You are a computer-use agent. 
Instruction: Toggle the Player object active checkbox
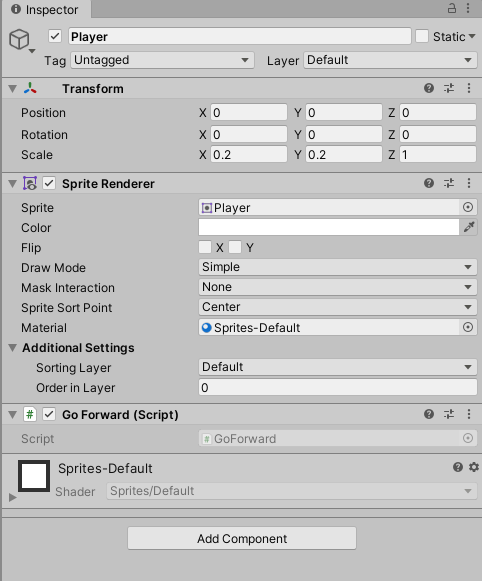pyautogui.click(x=55, y=36)
